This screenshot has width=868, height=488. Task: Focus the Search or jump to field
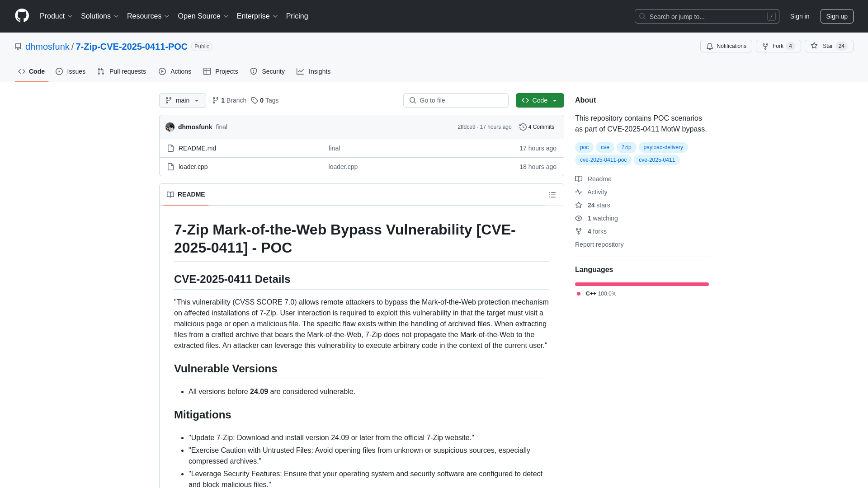(x=707, y=16)
